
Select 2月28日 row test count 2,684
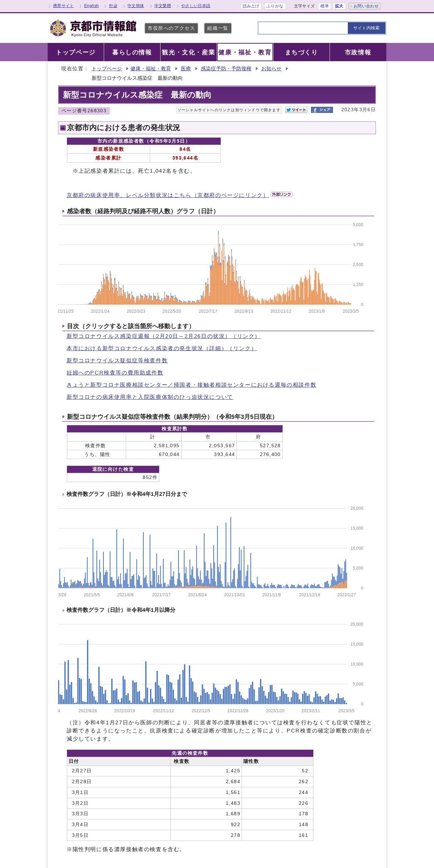coord(206,782)
